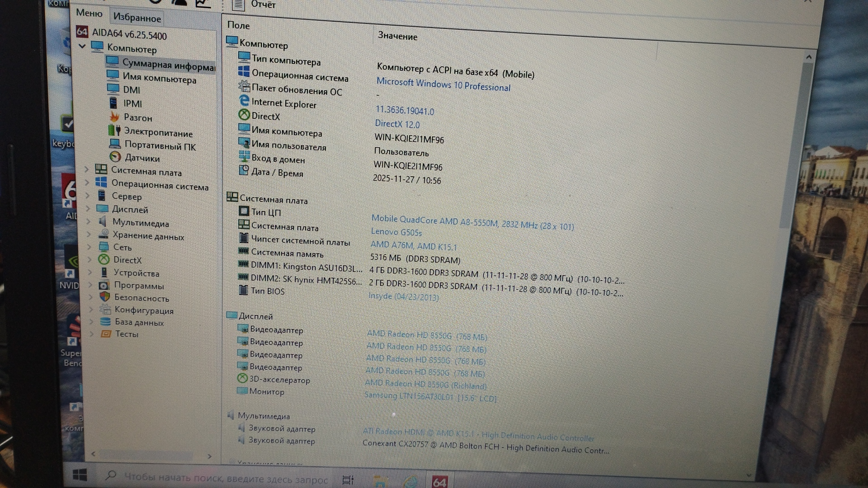Expand the Motherboard (Системная плата) node

click(87, 169)
